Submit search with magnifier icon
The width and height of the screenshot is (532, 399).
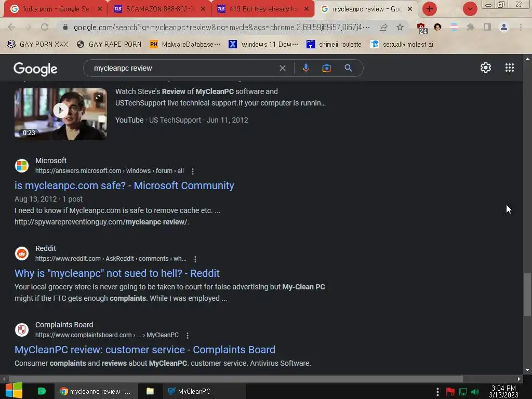348,68
